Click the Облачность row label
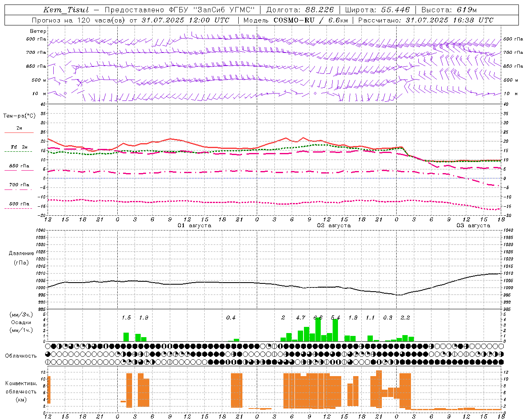 (21, 356)
